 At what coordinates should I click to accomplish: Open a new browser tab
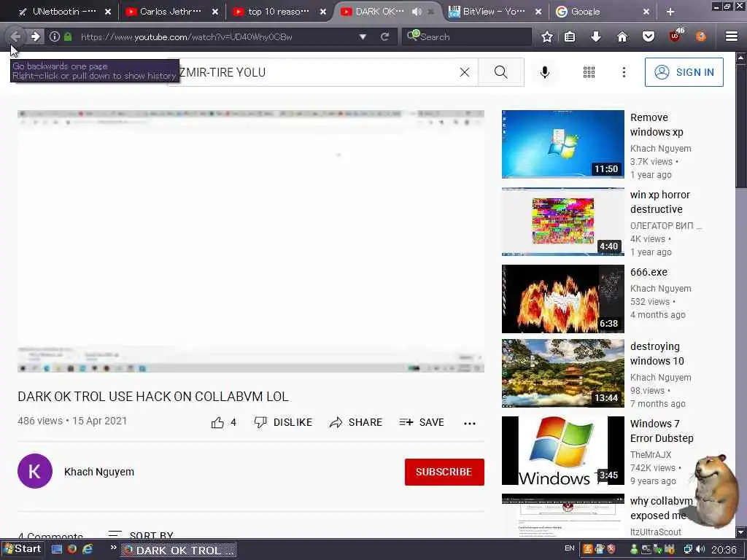tap(670, 12)
